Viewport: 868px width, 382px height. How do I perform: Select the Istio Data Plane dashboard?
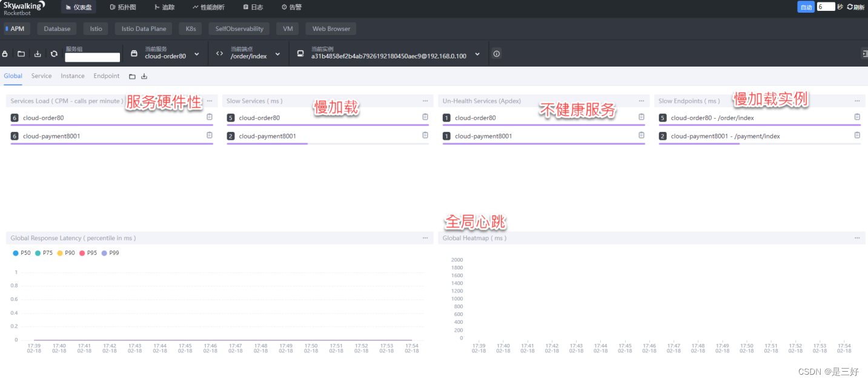click(144, 28)
